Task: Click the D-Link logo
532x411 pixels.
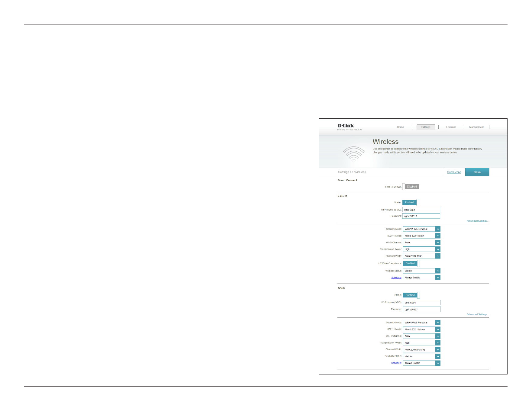Action: pos(346,126)
